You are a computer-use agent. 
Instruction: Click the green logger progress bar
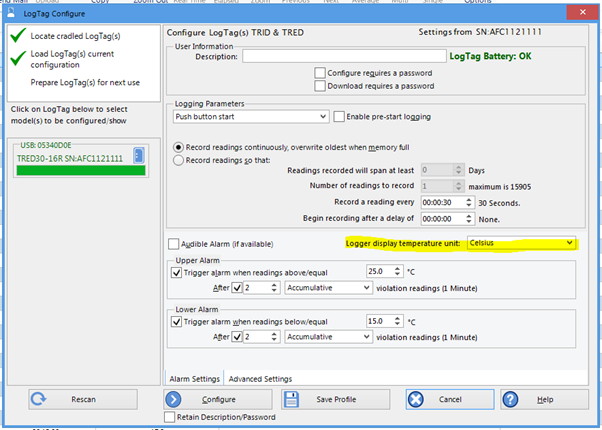(81, 170)
